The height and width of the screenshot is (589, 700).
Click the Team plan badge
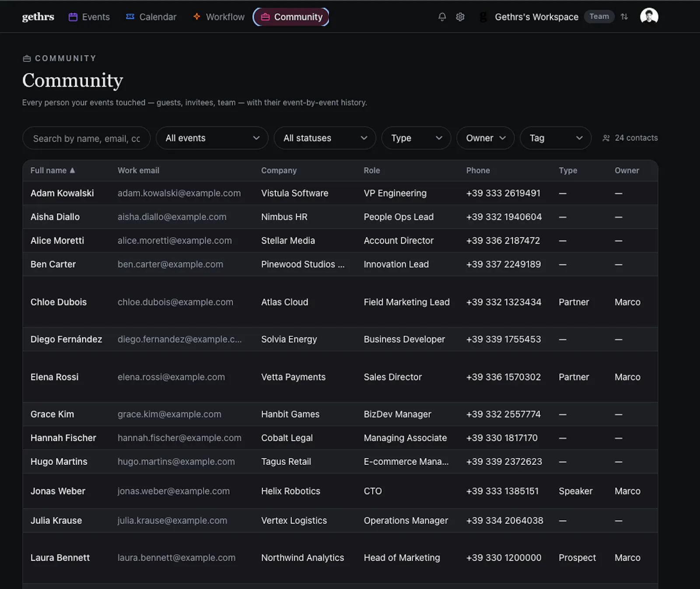(x=599, y=17)
